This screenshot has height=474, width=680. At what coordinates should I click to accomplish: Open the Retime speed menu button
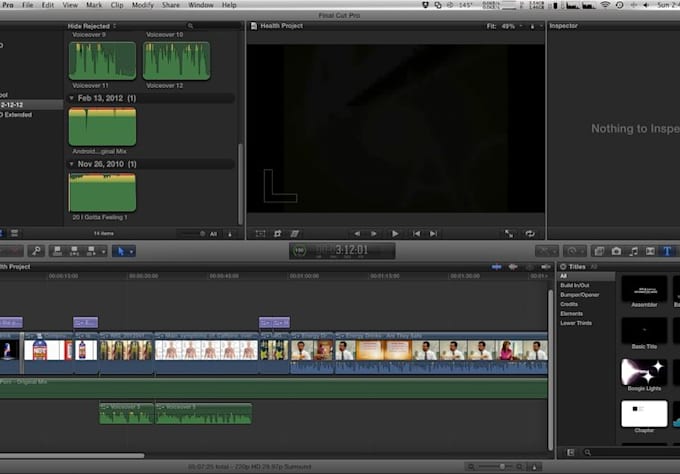[575, 251]
